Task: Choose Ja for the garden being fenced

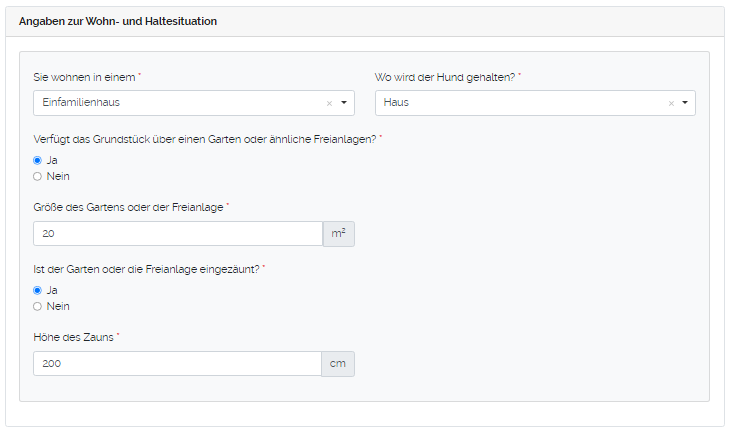Action: (38, 290)
